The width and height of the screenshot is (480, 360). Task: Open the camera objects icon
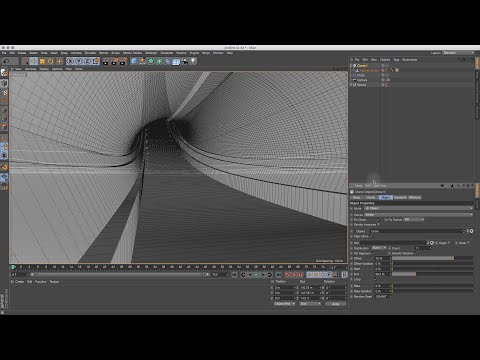click(x=185, y=61)
